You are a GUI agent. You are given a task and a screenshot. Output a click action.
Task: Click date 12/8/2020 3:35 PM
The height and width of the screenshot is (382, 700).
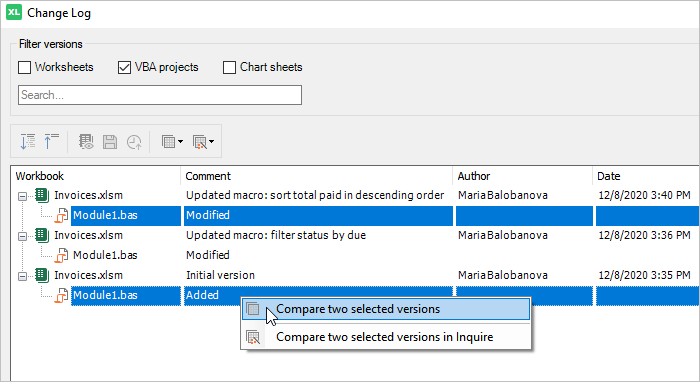pyautogui.click(x=644, y=275)
